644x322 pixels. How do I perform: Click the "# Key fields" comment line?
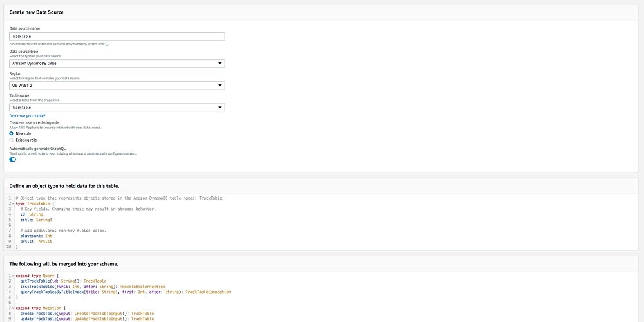click(88, 209)
